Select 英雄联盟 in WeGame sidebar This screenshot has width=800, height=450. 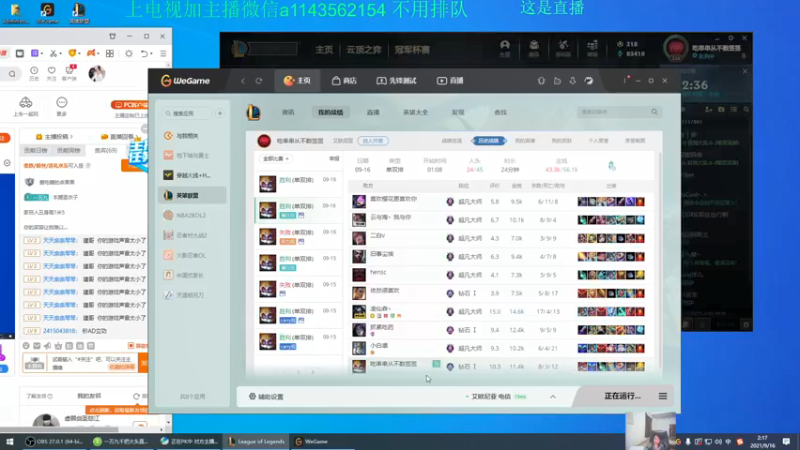[x=192, y=195]
